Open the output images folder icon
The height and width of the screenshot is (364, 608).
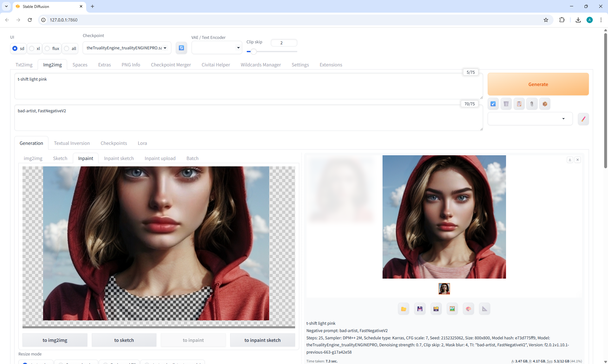pos(403,309)
